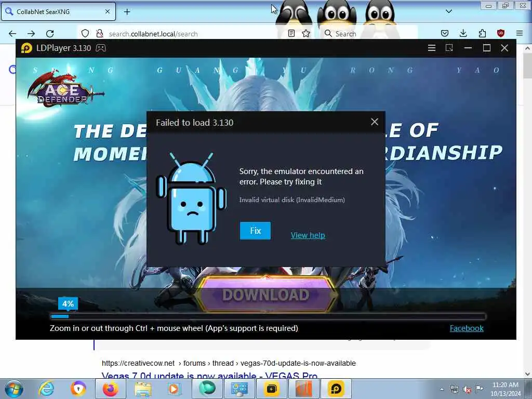Close the CollabNet SearXNG tab
This screenshot has width=532, height=399.
coord(108,11)
